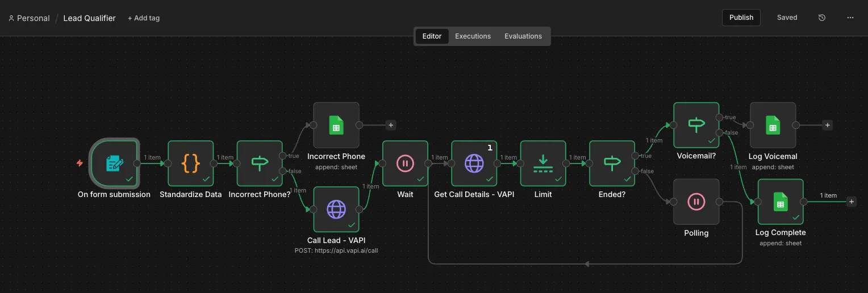The width and height of the screenshot is (868, 293).
Task: Click the 'On form submission' node label
Action: (x=114, y=194)
